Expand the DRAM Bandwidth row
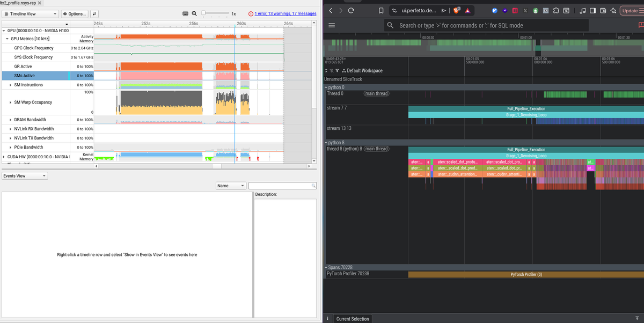The height and width of the screenshot is (323, 644). 11,120
